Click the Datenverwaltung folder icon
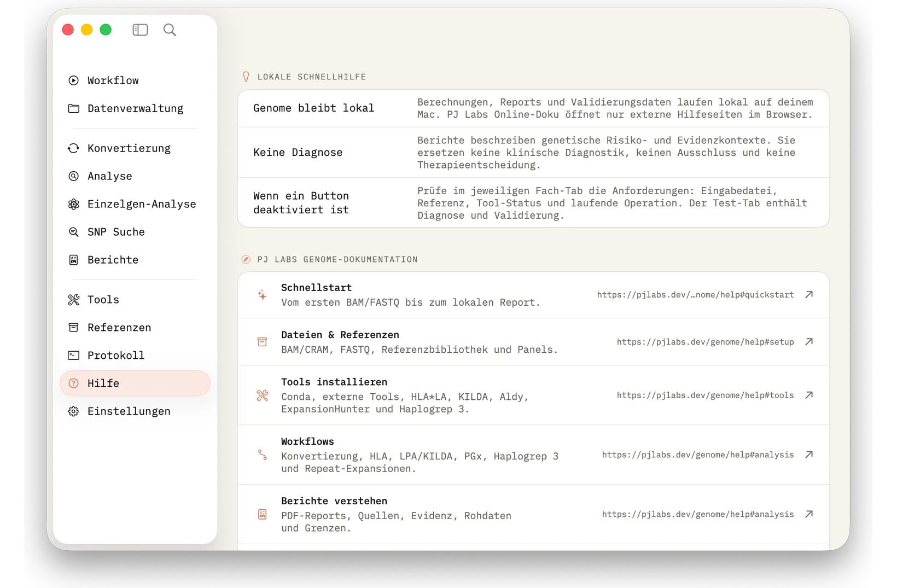897x588 pixels. pos(73,108)
